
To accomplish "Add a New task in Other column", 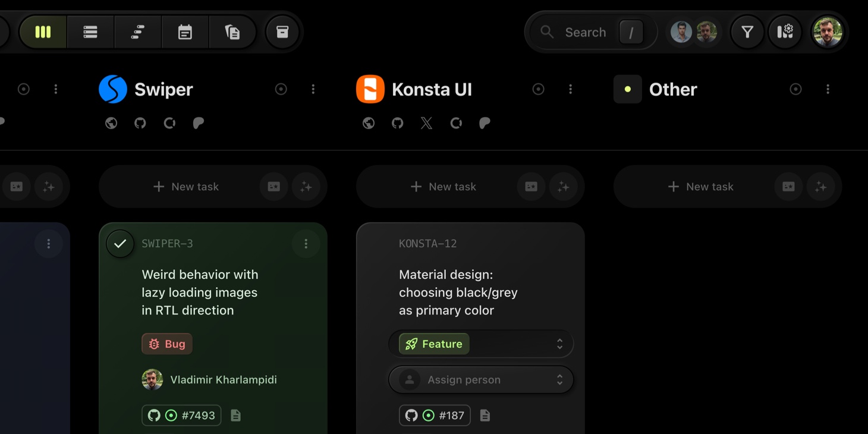I will click(701, 187).
